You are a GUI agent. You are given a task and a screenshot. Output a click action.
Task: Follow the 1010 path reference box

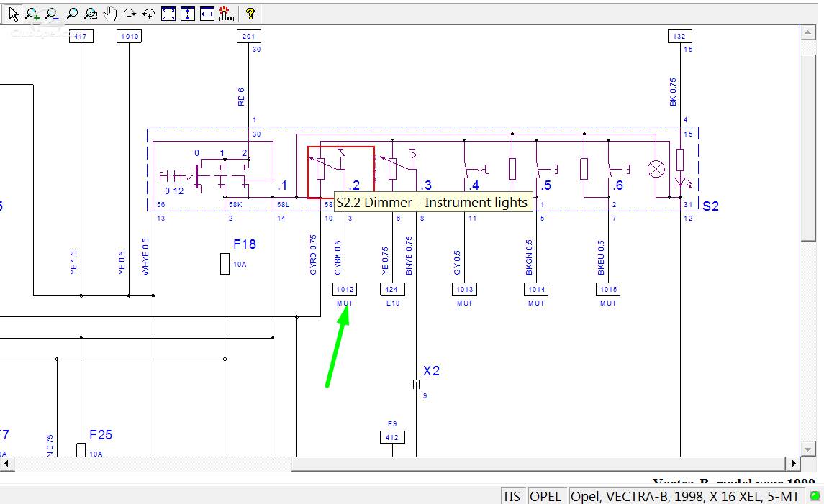pyautogui.click(x=130, y=36)
